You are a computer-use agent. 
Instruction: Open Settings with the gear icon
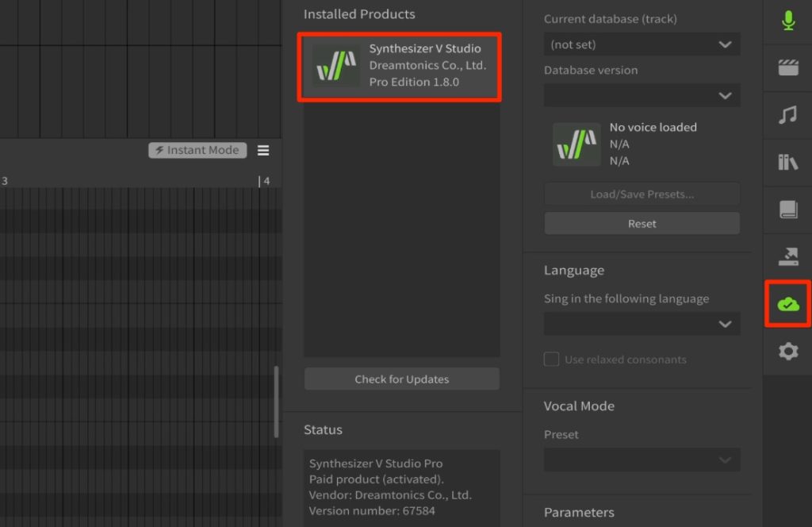pyautogui.click(x=787, y=351)
